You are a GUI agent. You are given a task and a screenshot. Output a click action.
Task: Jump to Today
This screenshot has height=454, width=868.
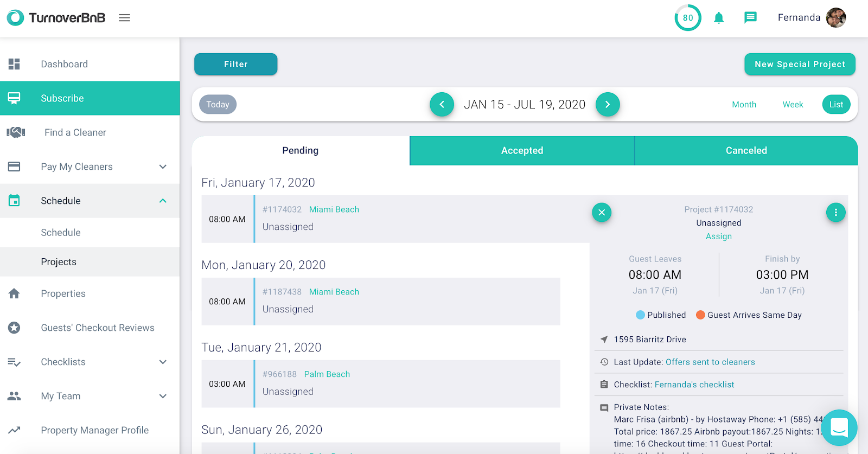click(218, 104)
